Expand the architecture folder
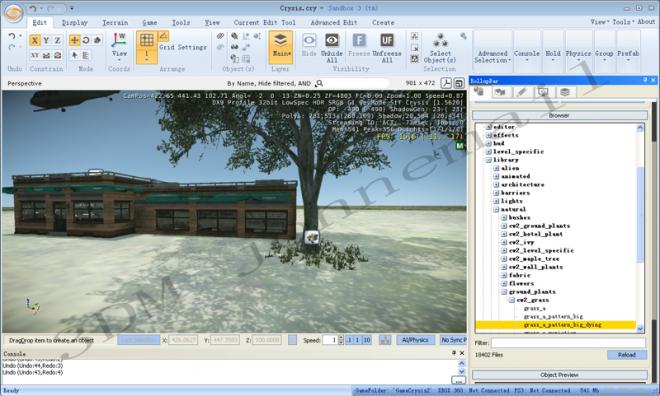The height and width of the screenshot is (396, 660). tap(496, 184)
